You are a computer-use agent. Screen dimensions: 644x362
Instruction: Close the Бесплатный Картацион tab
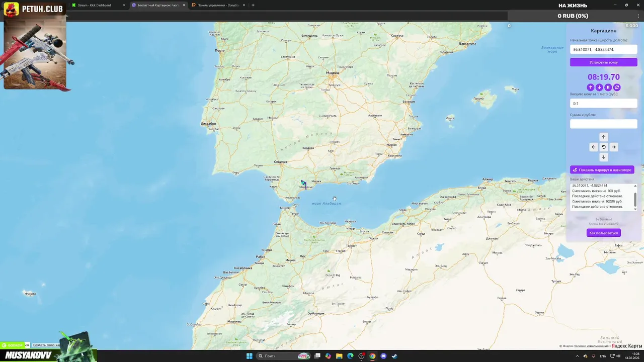184,5
